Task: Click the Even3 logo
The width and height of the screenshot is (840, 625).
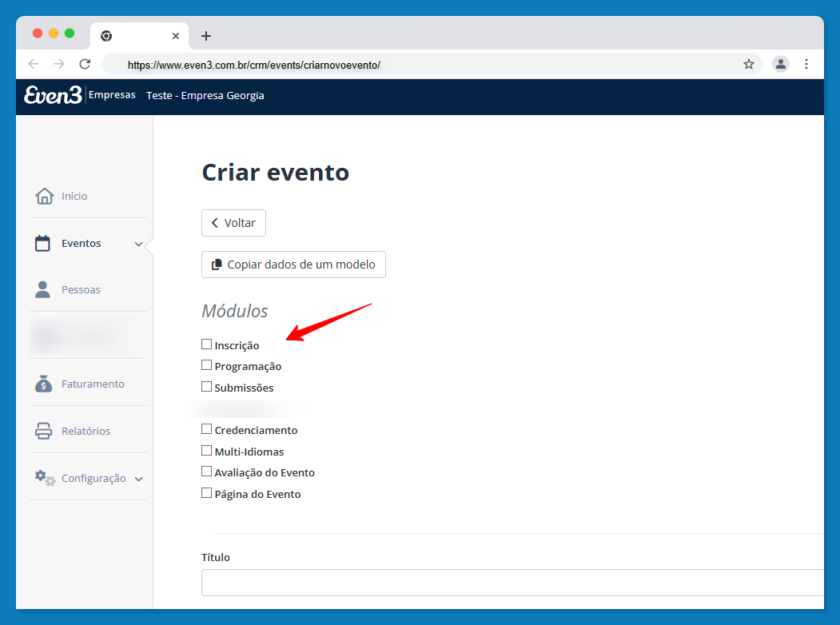Action: click(x=53, y=95)
